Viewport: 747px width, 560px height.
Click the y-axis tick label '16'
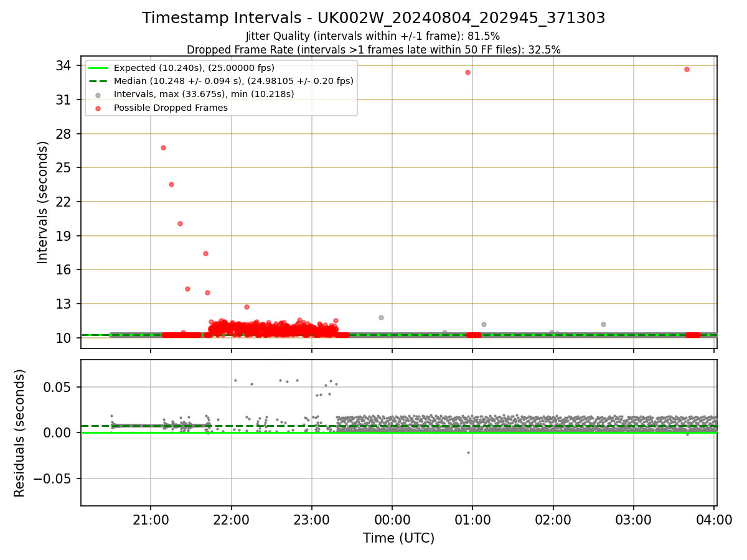(63, 269)
